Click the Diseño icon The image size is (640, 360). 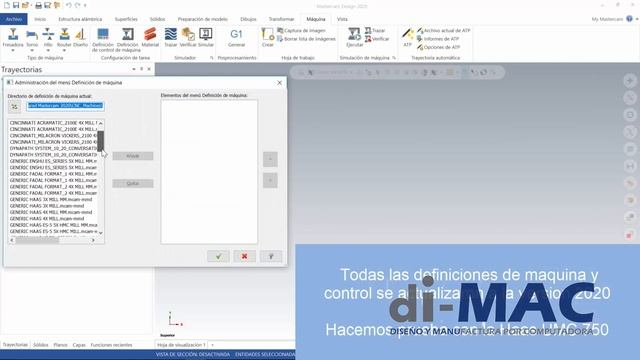pyautogui.click(x=80, y=37)
